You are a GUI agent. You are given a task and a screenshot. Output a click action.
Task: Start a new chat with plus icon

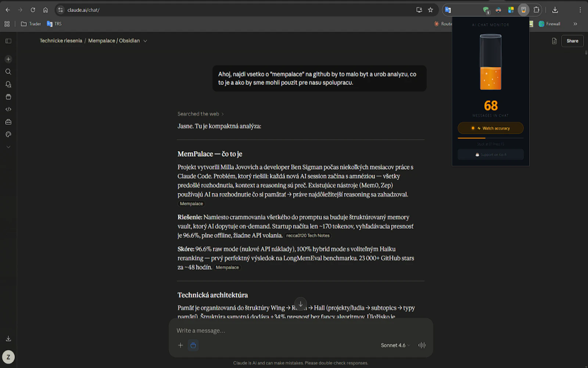8,59
